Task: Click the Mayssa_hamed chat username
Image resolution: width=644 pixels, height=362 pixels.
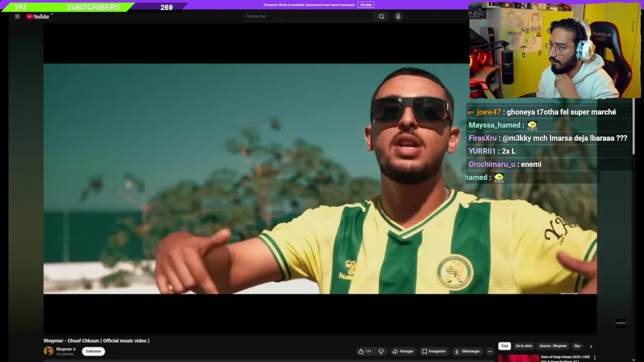Action: point(495,125)
